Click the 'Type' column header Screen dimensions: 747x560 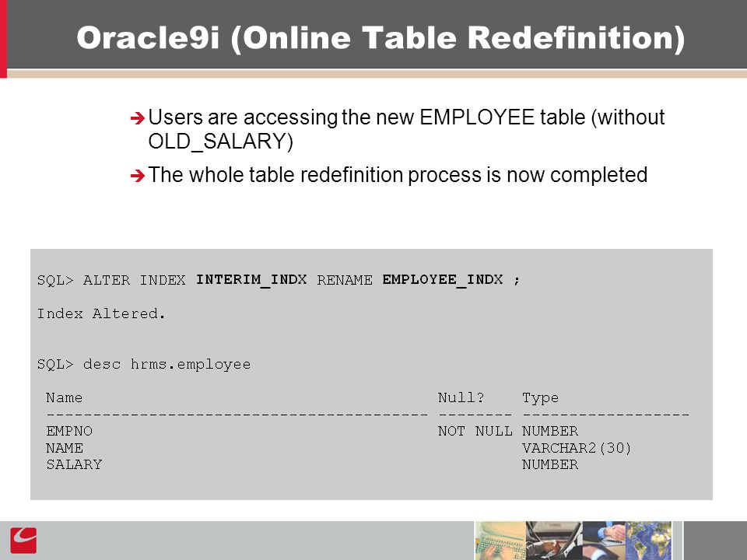click(x=540, y=398)
